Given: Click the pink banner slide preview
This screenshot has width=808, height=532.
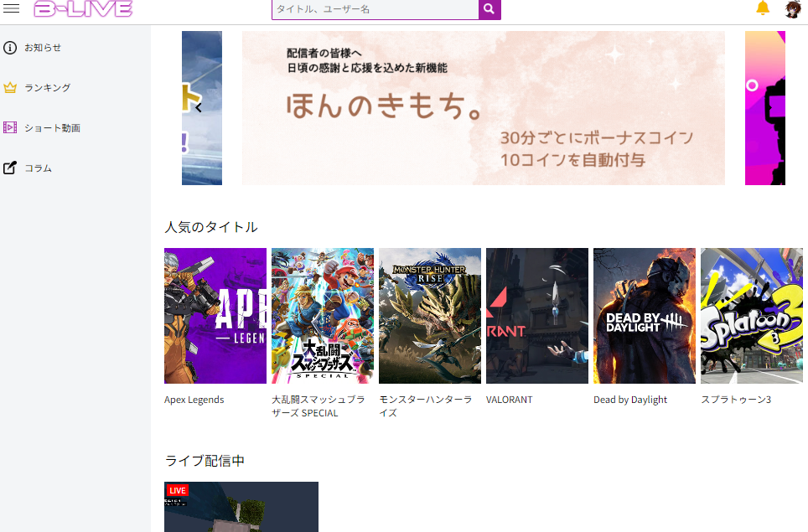Looking at the screenshot, I should point(764,108).
